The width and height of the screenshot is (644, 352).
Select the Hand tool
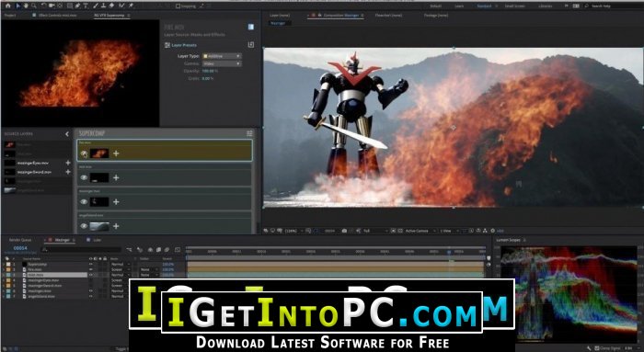click(x=26, y=6)
